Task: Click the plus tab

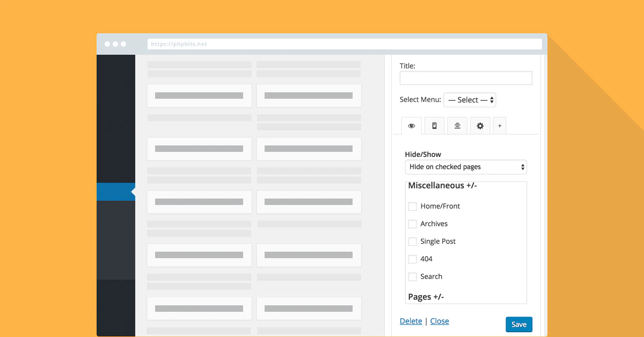Action: [x=500, y=126]
